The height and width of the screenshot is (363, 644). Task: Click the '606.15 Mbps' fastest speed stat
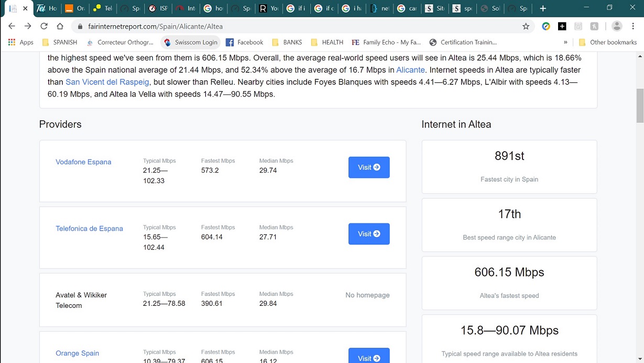click(x=509, y=272)
